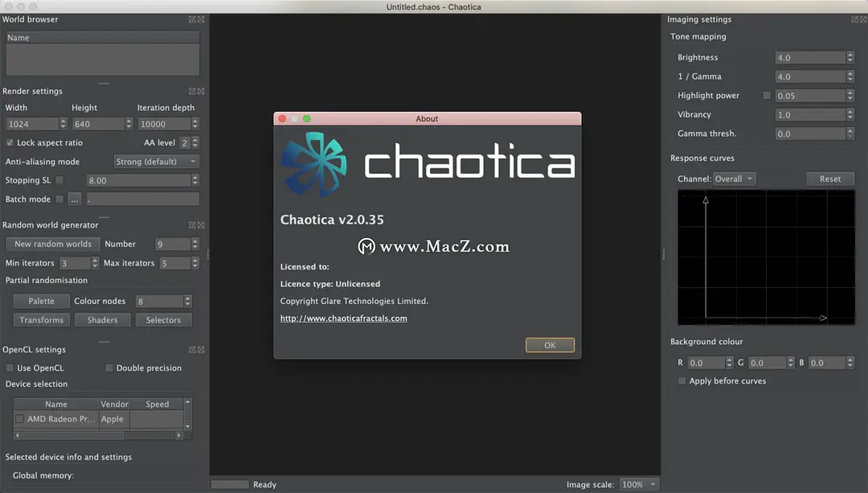Click the World browser Name column header
Viewport: 868px width, 493px height.
click(x=102, y=38)
